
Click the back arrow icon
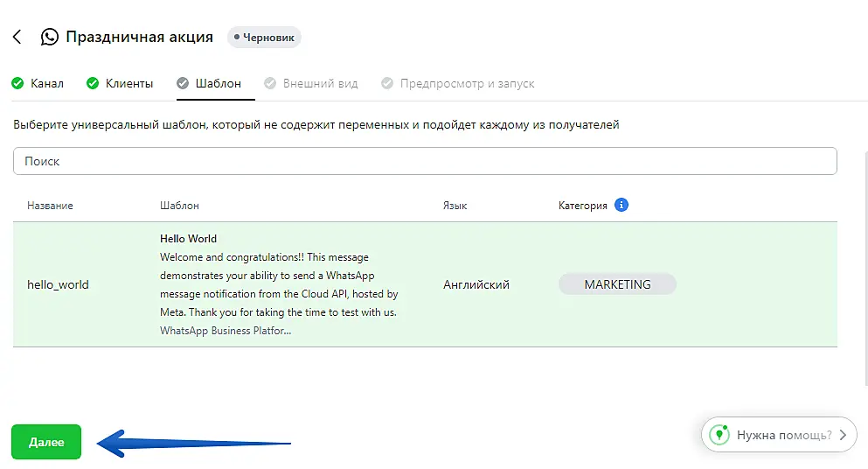tap(17, 38)
